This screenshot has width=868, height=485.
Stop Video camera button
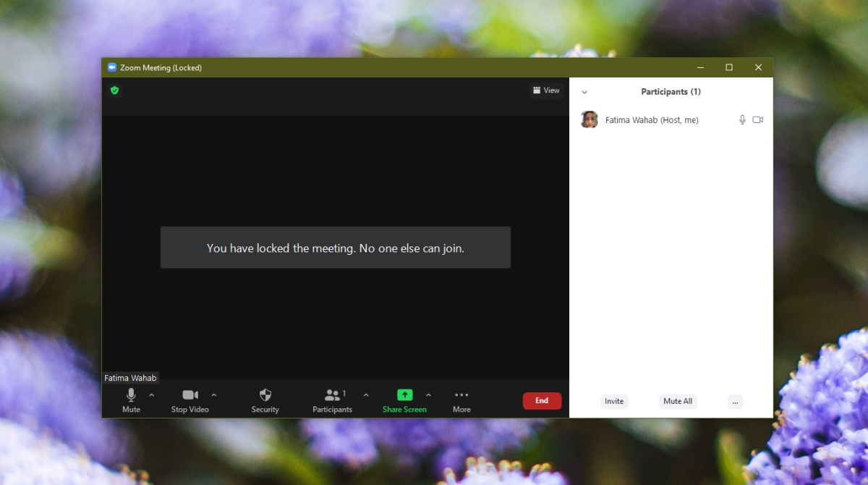click(x=190, y=400)
